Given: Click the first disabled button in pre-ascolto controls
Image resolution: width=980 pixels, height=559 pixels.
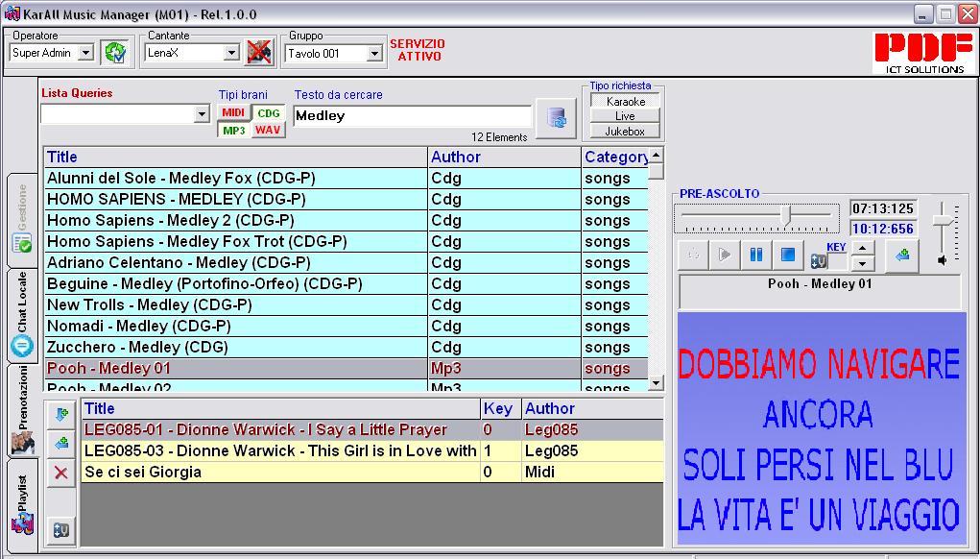Looking at the screenshot, I should pos(693,255).
